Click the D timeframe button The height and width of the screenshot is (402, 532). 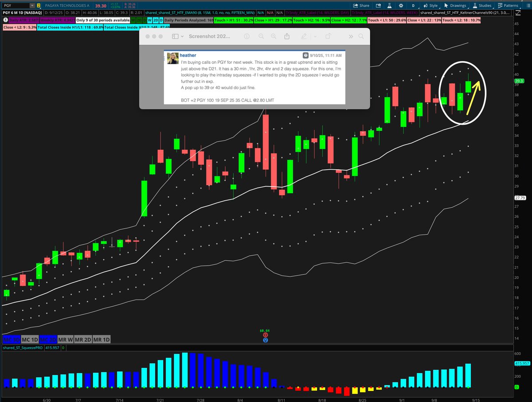coord(414,5)
